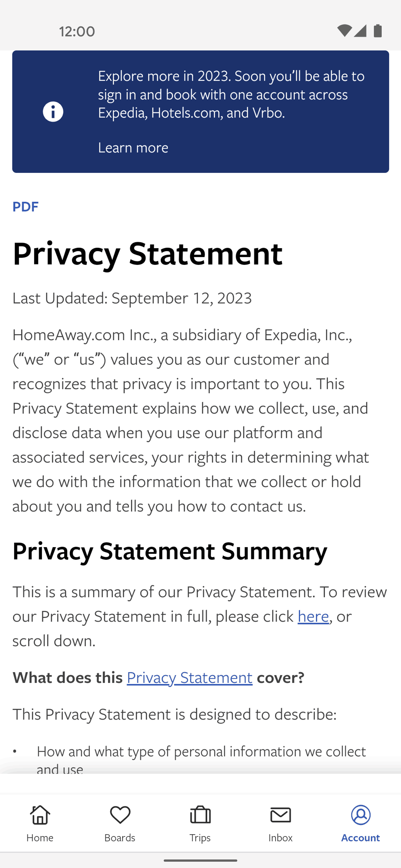Viewport: 401px width, 868px height.
Task: Tap the cellular signal icon
Action: tap(360, 31)
